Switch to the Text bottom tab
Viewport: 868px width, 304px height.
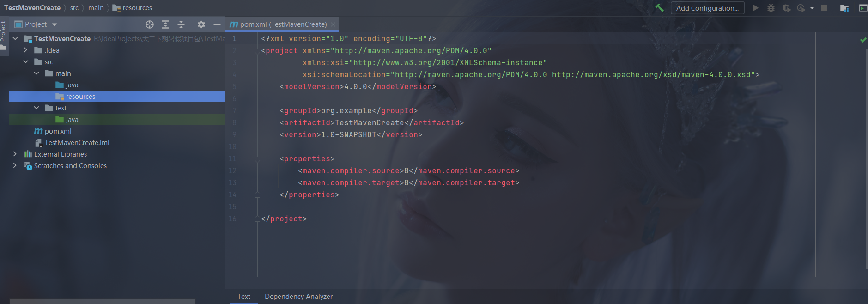click(244, 297)
